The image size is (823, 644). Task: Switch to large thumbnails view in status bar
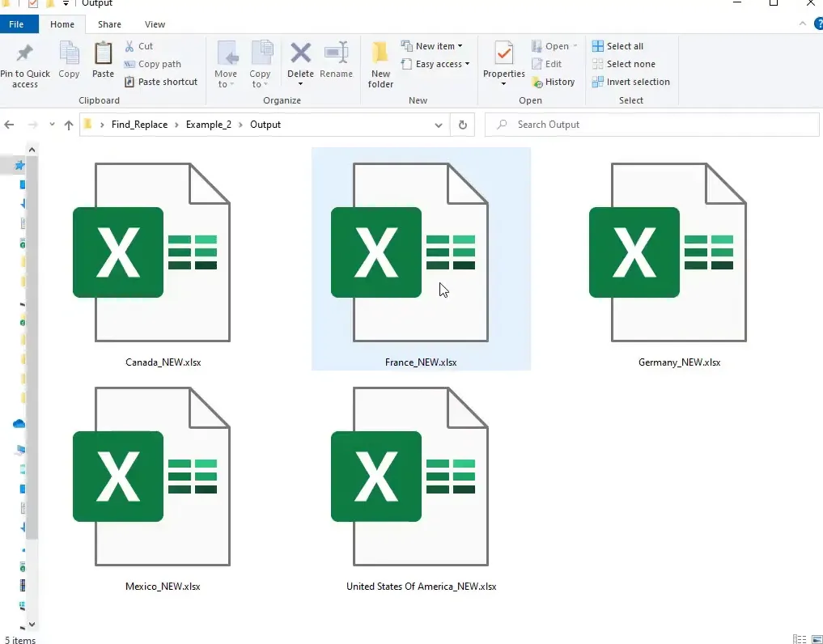coord(817,639)
